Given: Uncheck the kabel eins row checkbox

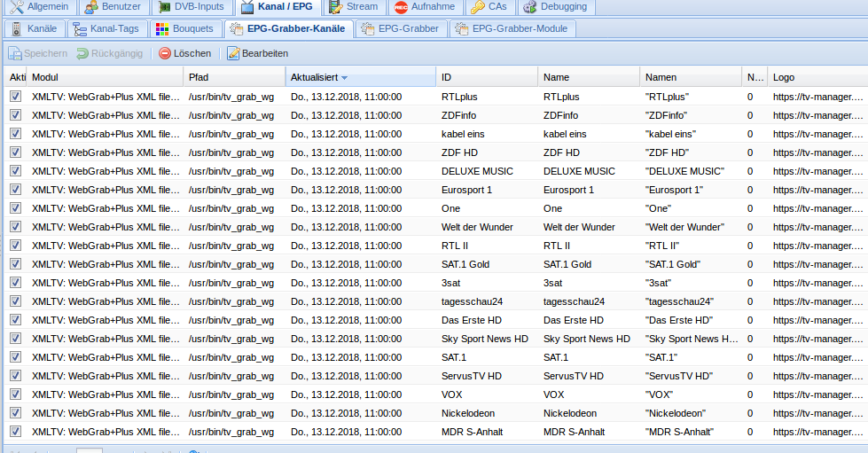Looking at the screenshot, I should pos(15,134).
